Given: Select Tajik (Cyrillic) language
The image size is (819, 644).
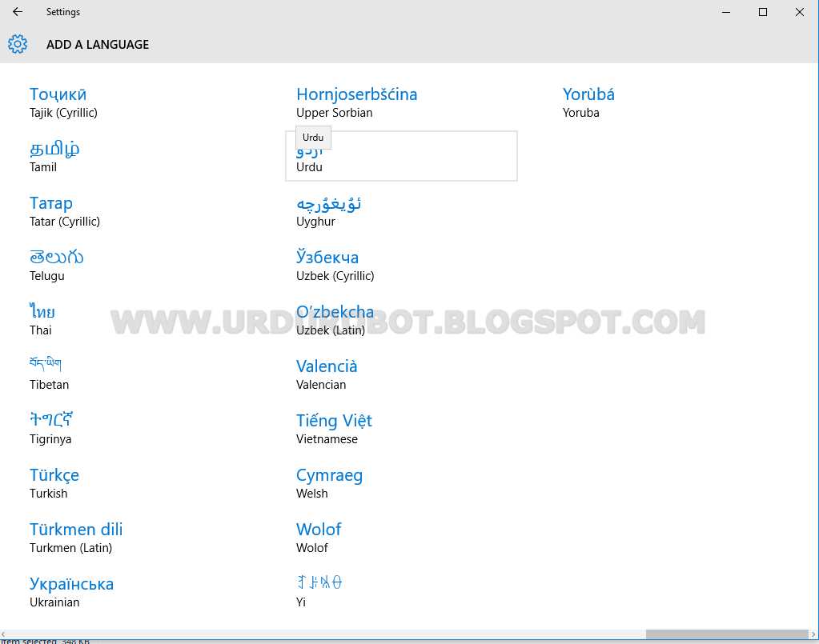Looking at the screenshot, I should 64,102.
